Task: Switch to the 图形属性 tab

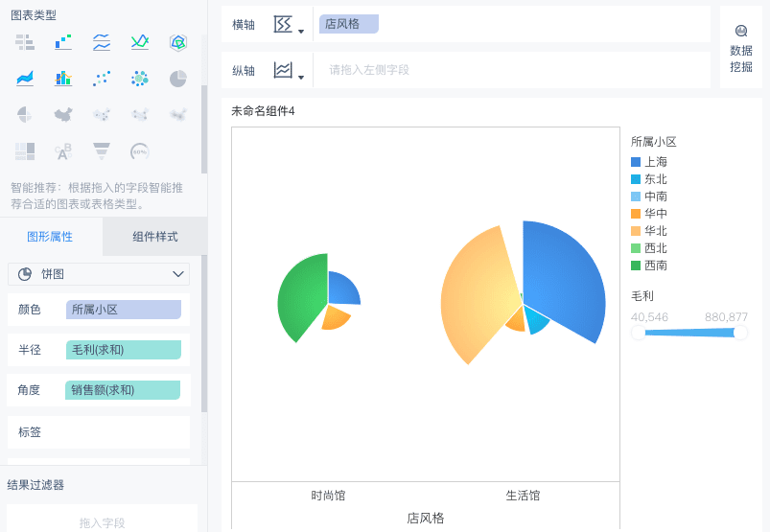Action: click(50, 237)
